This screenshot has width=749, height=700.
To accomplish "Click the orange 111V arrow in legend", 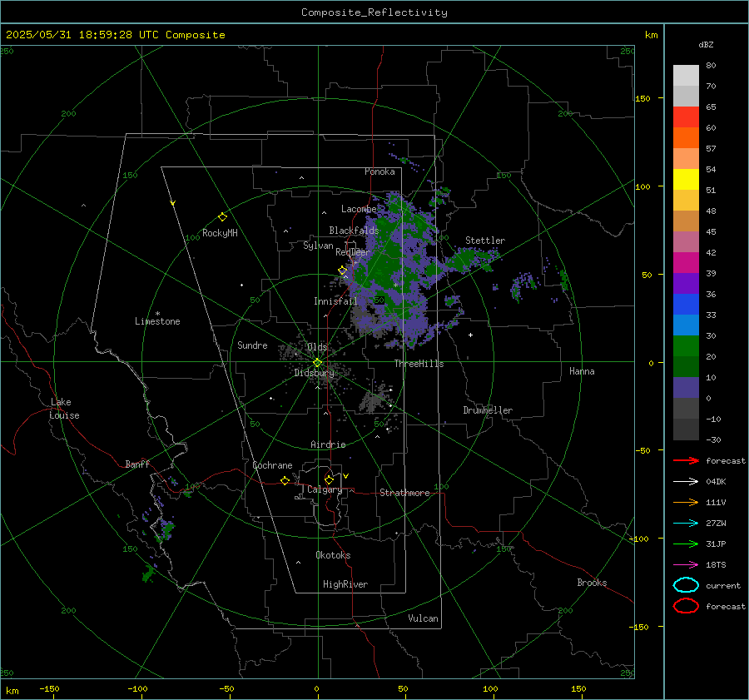I will point(686,502).
